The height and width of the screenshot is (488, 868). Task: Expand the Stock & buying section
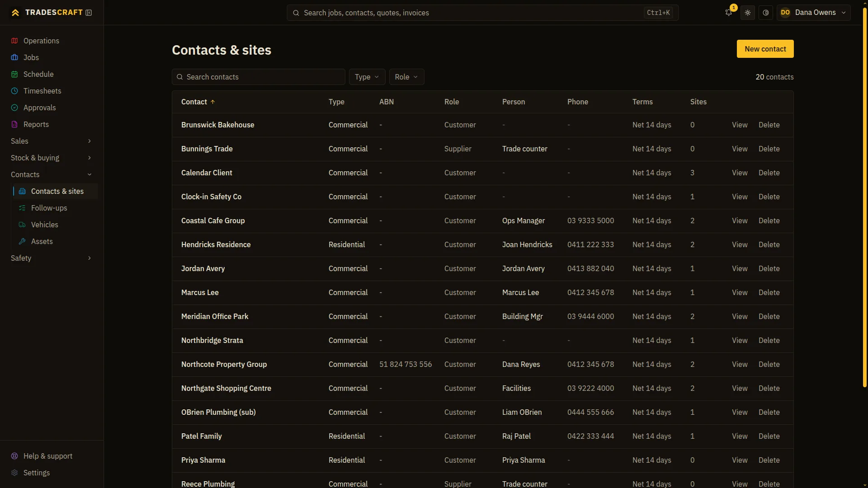pos(52,158)
